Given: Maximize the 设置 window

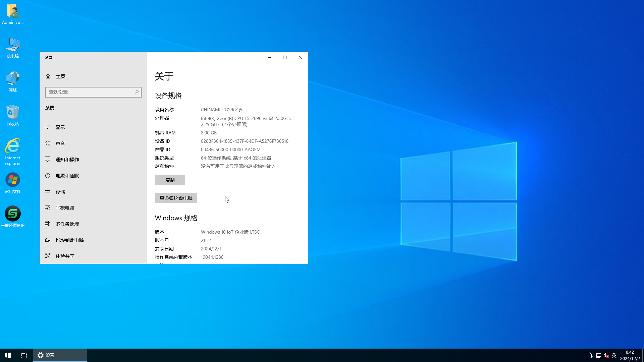Looking at the screenshot, I should tap(285, 57).
